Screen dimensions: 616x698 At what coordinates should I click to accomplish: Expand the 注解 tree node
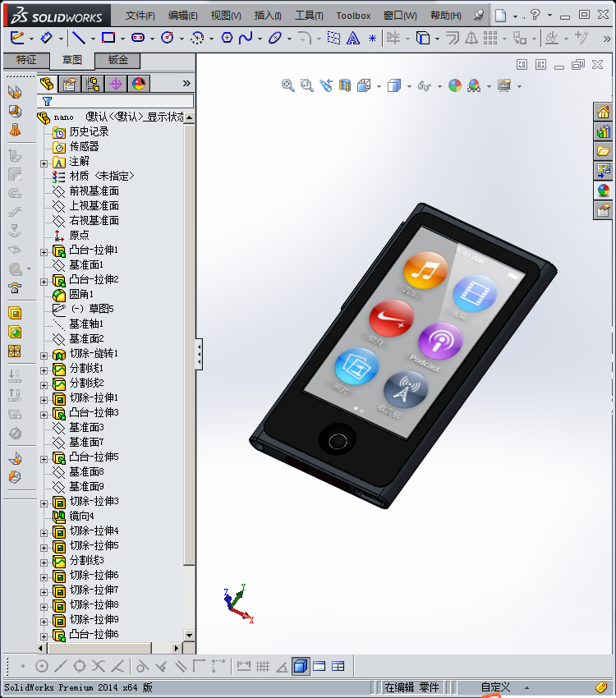[x=44, y=163]
